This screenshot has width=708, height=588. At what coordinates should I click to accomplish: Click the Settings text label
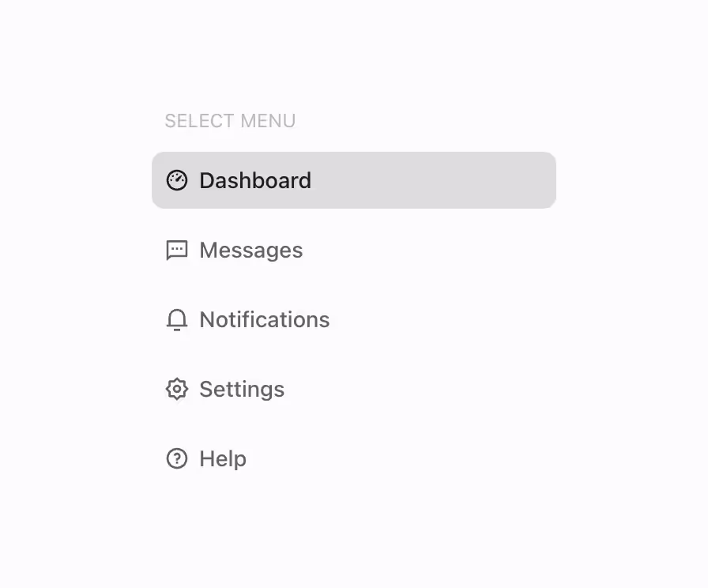242,389
